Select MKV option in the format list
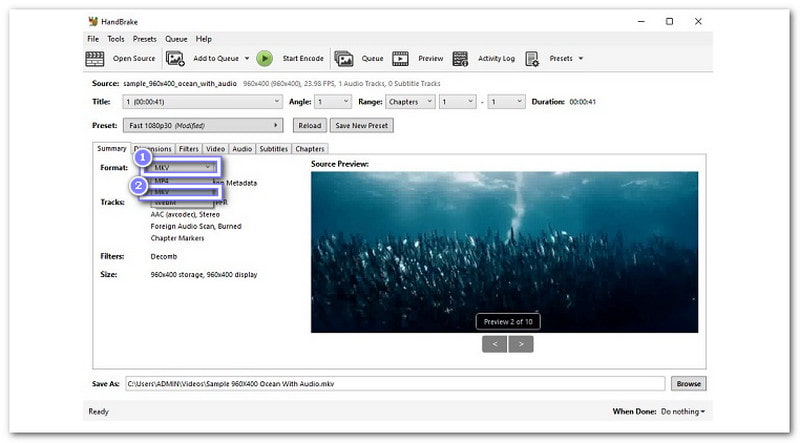The image size is (800, 443). coord(177,192)
